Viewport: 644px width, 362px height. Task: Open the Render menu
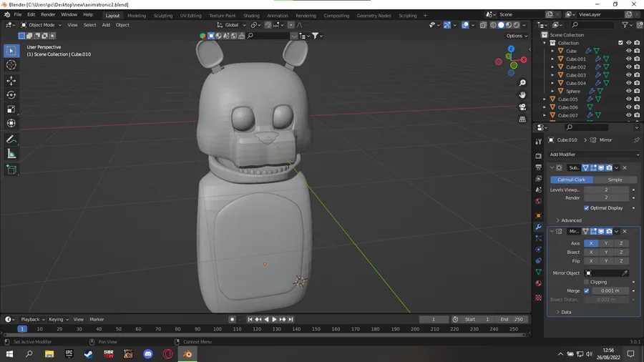[48, 14]
